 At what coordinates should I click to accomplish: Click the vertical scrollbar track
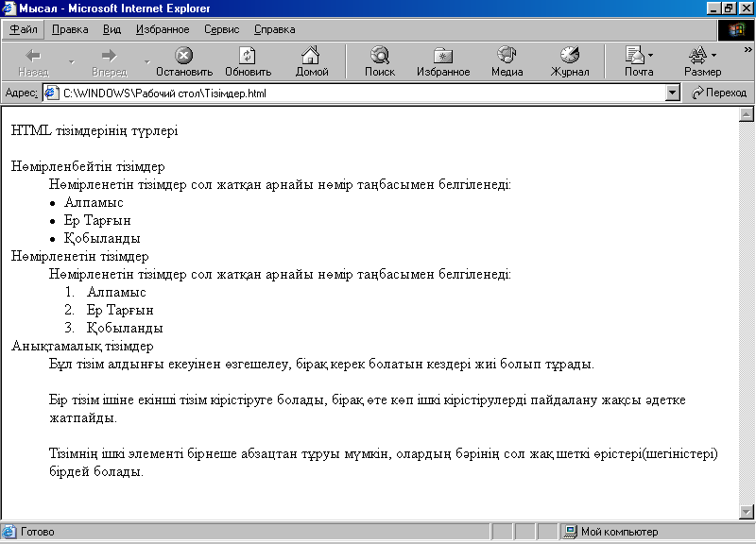pyautogui.click(x=746, y=314)
